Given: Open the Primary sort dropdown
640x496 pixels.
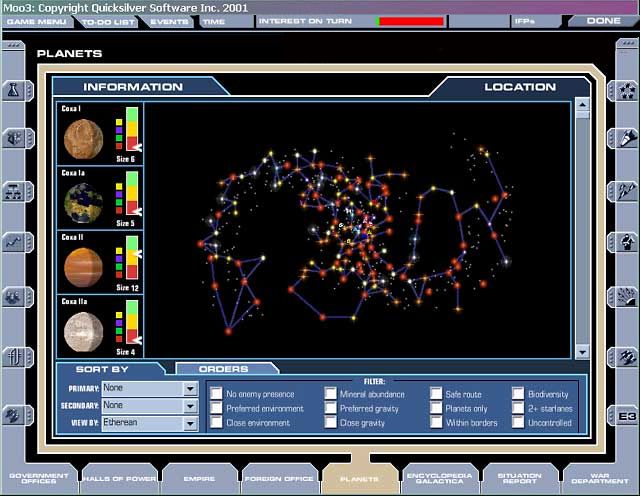Looking at the screenshot, I should (x=150, y=388).
